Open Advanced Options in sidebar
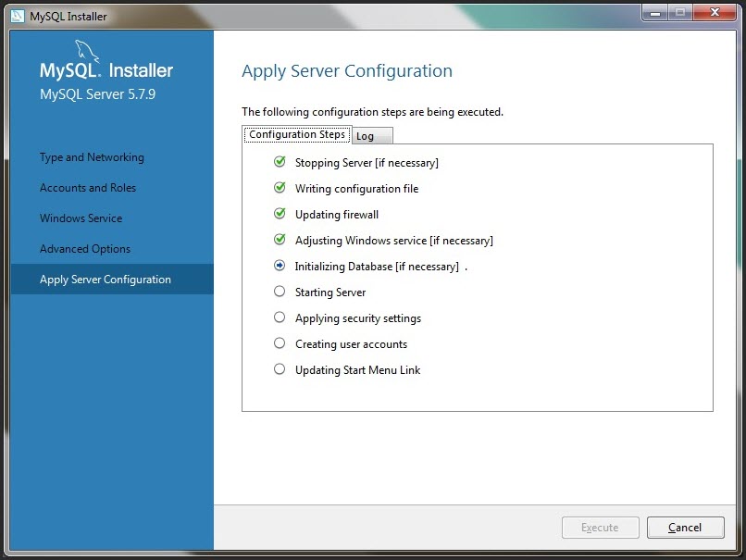Viewport: 746px width, 560px height. coord(85,249)
